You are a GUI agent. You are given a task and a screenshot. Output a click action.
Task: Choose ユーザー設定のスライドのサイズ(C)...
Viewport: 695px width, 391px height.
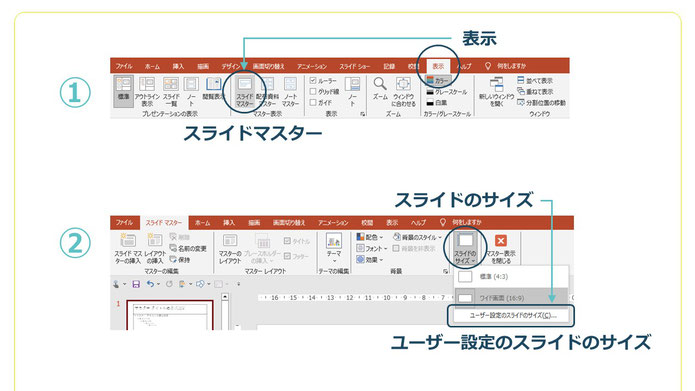coord(511,316)
